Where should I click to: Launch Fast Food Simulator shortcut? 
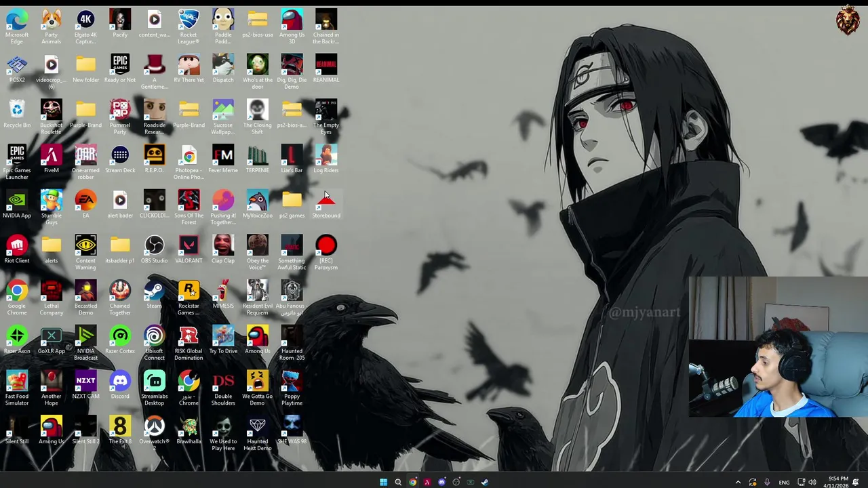pos(17,388)
